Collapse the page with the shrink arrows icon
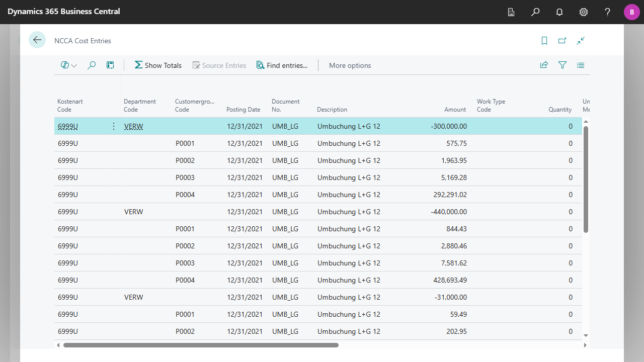 [581, 41]
